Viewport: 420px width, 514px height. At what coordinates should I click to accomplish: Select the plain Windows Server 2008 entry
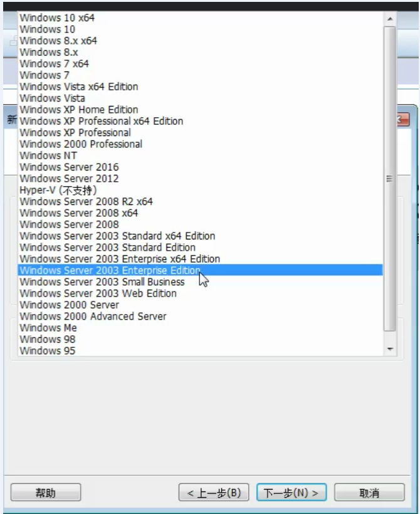click(x=200, y=224)
